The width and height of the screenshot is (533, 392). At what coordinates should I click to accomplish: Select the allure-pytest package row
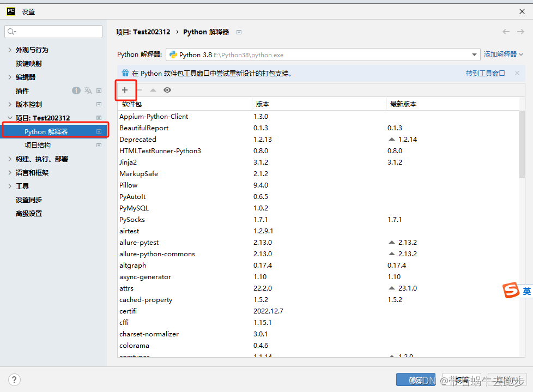[x=318, y=243]
